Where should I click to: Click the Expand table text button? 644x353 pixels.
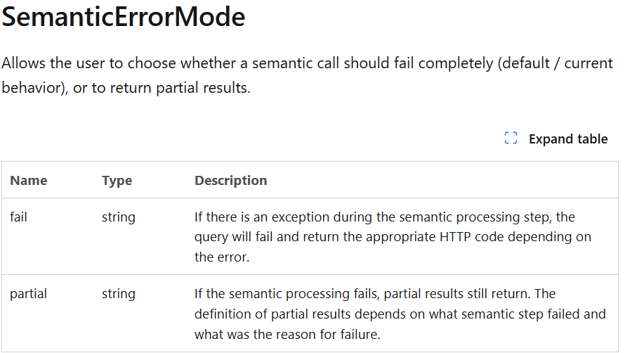568,139
